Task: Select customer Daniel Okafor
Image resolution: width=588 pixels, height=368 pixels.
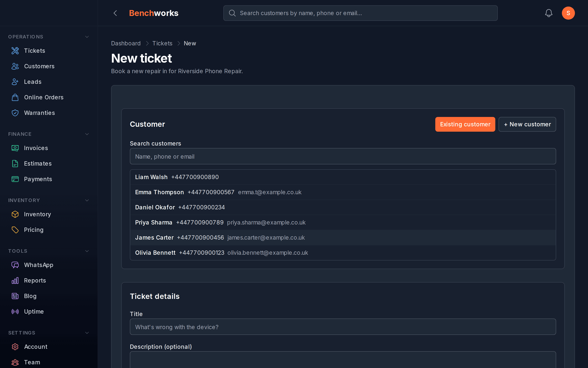Action: tap(343, 207)
